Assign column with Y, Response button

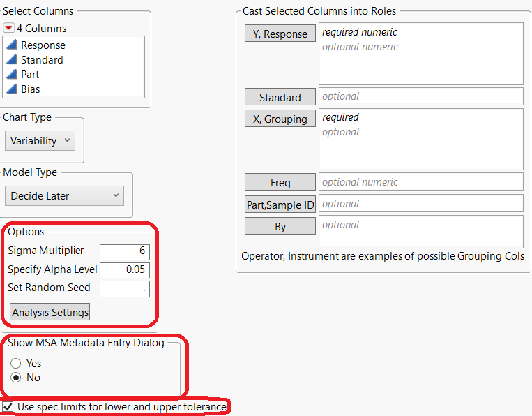tap(280, 34)
